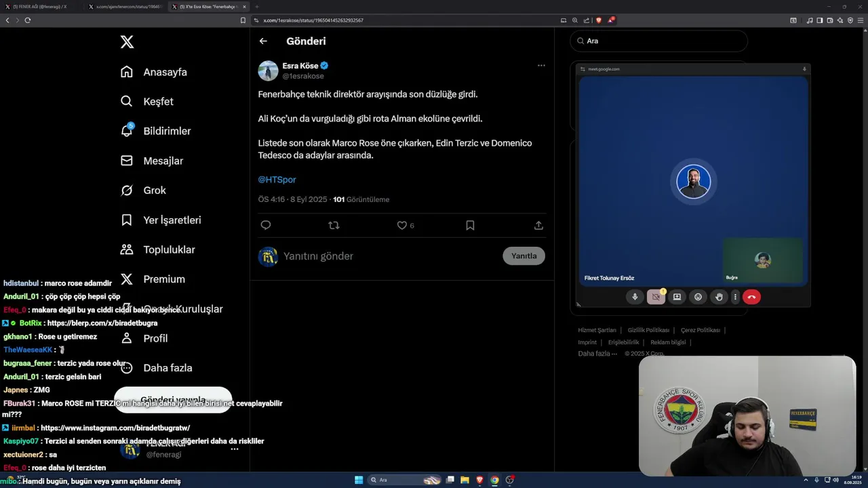Open Anasayfa home from sidebar
The width and height of the screenshot is (868, 488).
pyautogui.click(x=154, y=72)
